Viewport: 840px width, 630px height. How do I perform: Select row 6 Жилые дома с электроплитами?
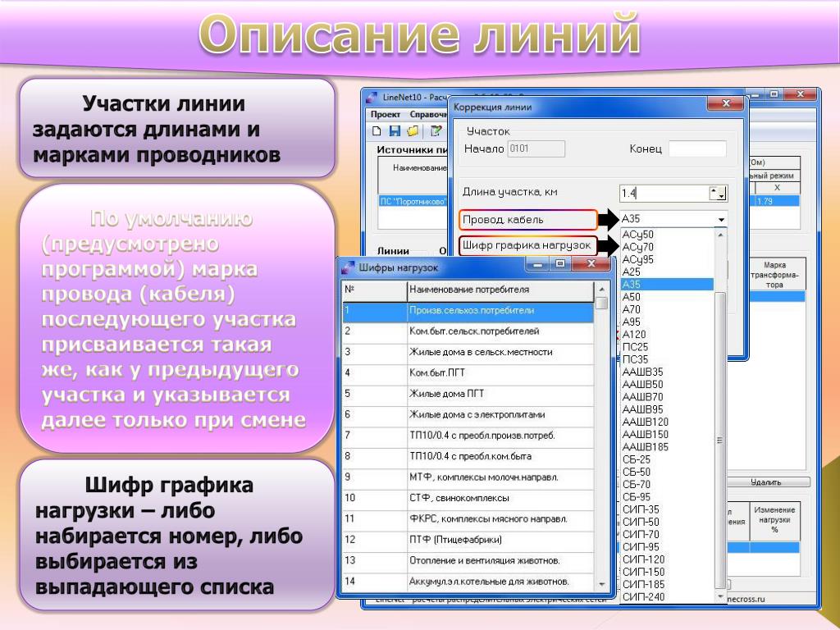(468, 415)
